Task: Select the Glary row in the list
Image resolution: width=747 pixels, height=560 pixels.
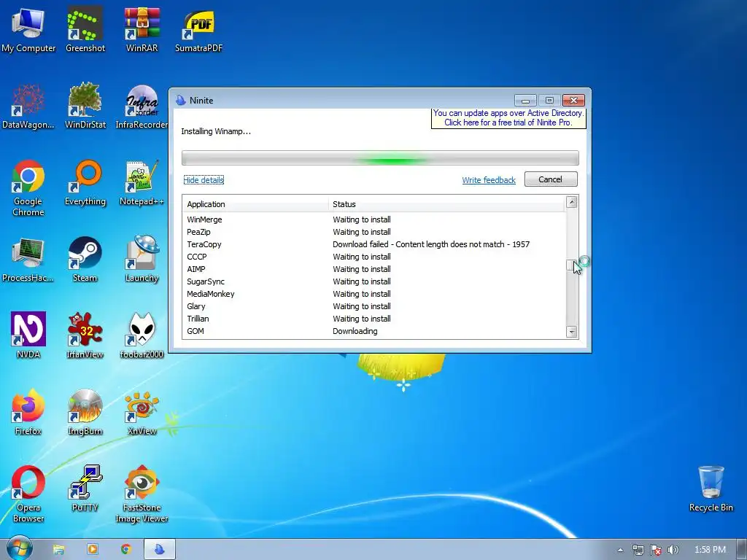Action: [374, 306]
